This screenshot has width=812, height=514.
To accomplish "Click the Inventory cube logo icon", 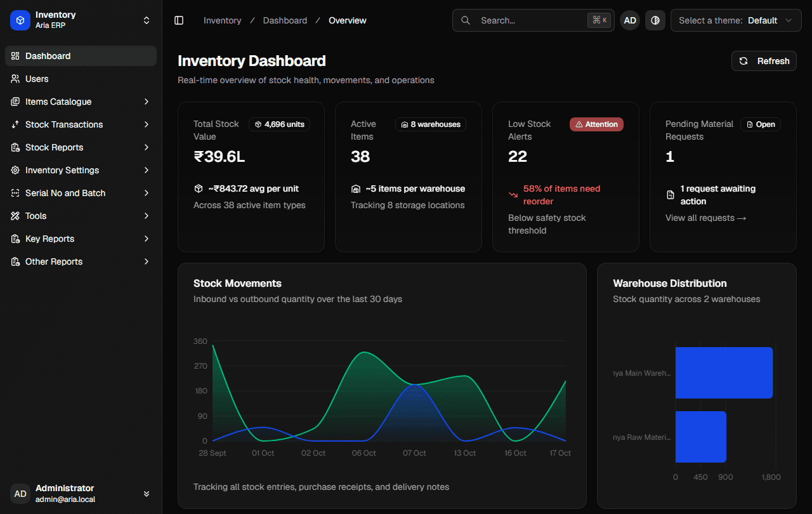I will [x=20, y=20].
